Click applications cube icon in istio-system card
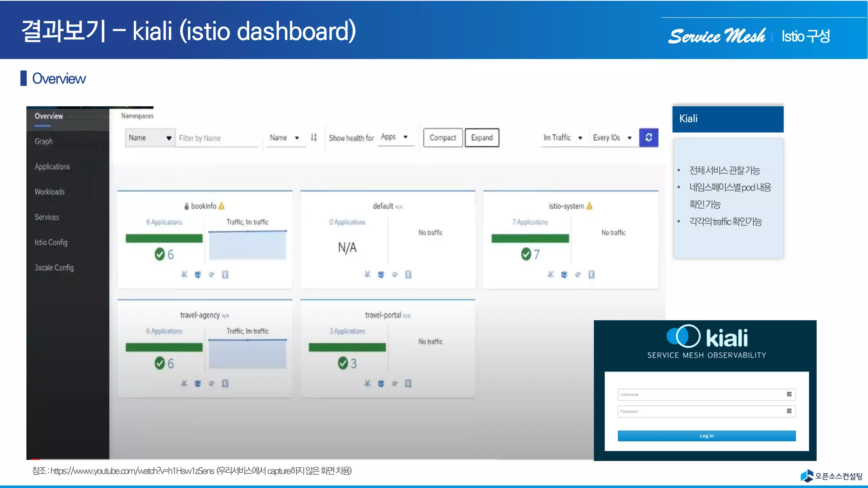The width and height of the screenshot is (868, 488). [564, 274]
